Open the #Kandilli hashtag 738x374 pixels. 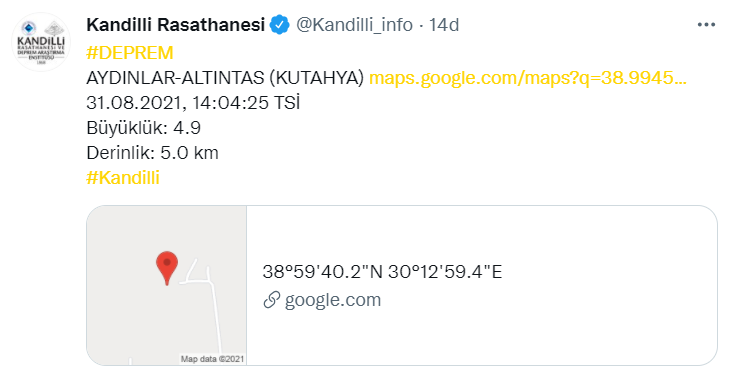point(123,178)
